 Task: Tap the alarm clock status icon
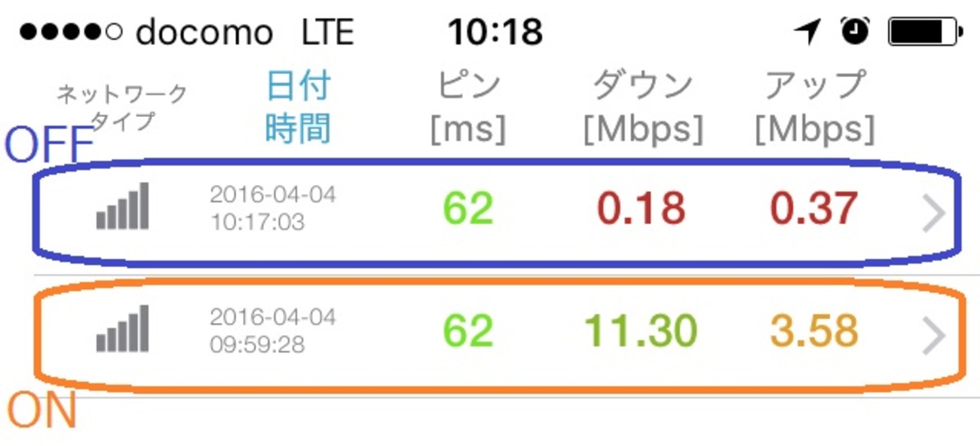[855, 31]
